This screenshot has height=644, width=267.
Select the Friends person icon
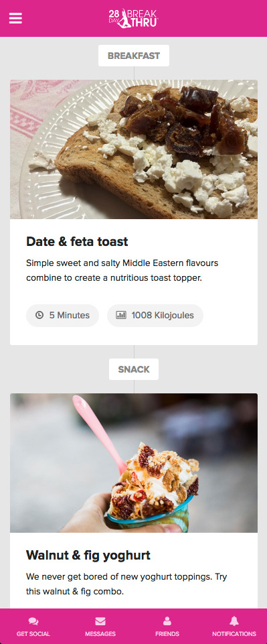pos(167,621)
